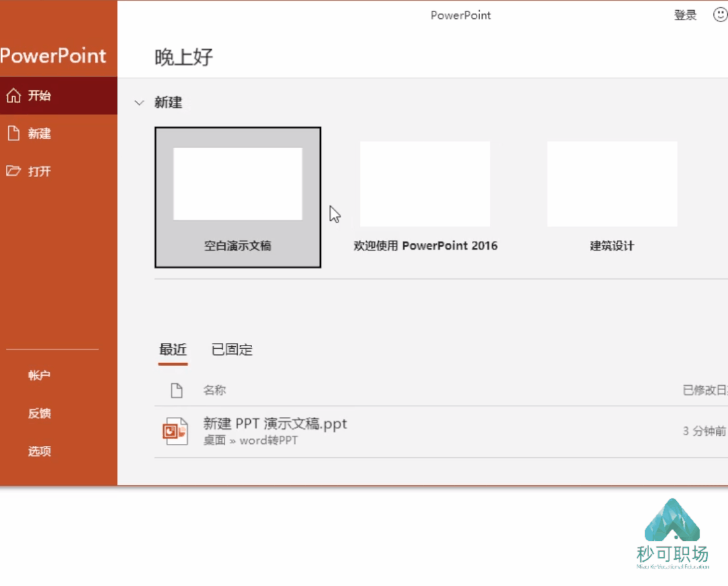Open the recent file 新建 PPT 演示文稿.ppt
Viewport: 728px width, 586px height.
pos(275,424)
